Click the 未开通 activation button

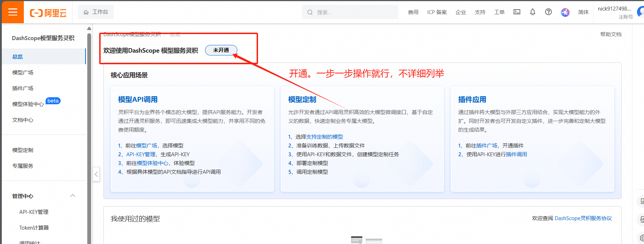[221, 50]
